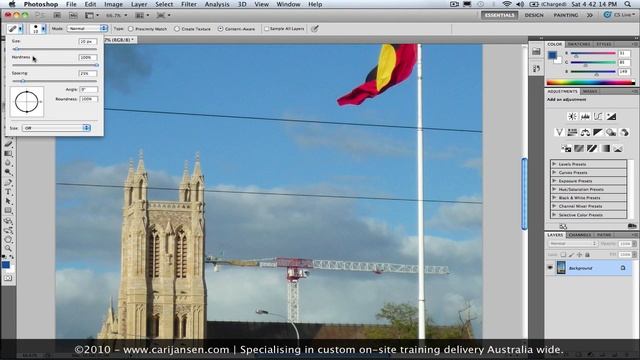Click the Levels adjustment icon
Image resolution: width=640 pixels, height=360 pixels.
pyautogui.click(x=585, y=116)
